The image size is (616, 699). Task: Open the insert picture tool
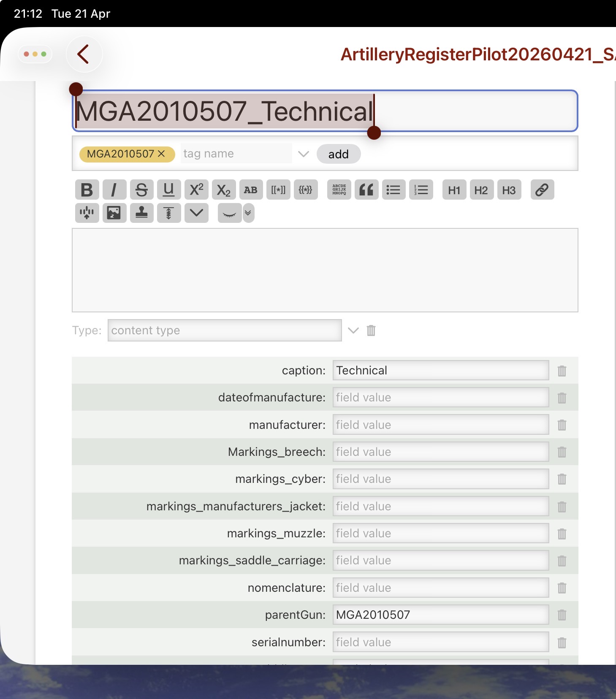pos(114,213)
